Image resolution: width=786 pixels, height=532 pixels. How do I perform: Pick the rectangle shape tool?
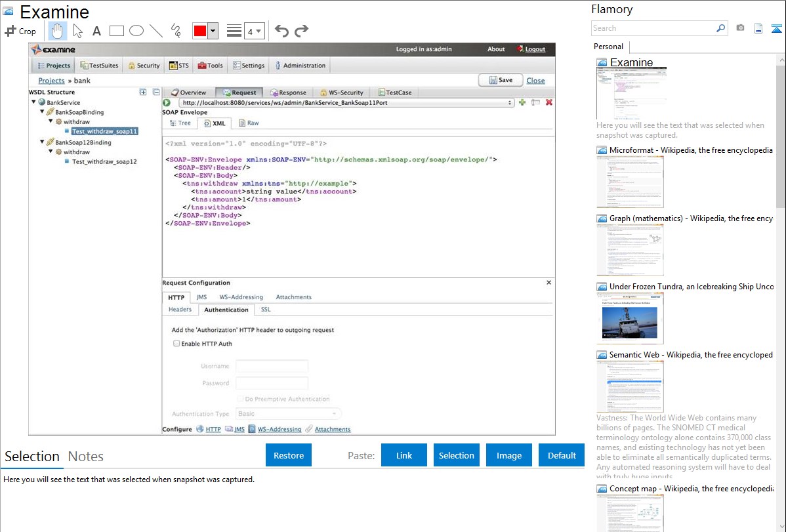(x=117, y=31)
